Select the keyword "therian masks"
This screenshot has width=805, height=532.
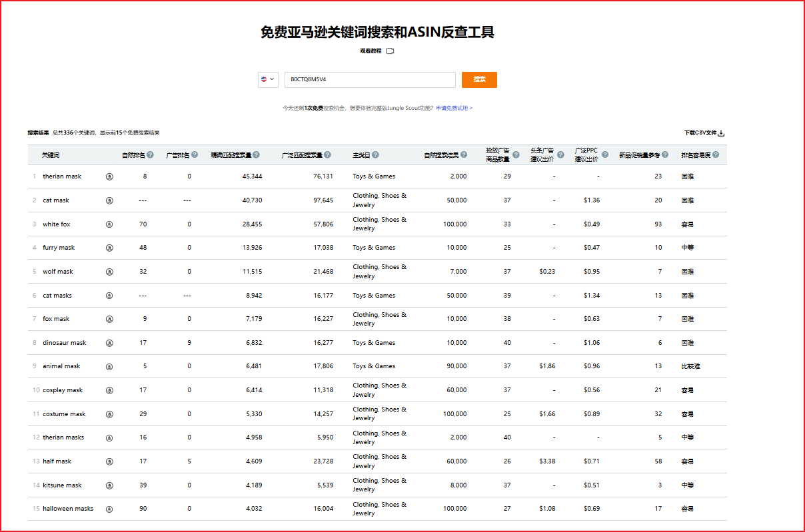[63, 437]
